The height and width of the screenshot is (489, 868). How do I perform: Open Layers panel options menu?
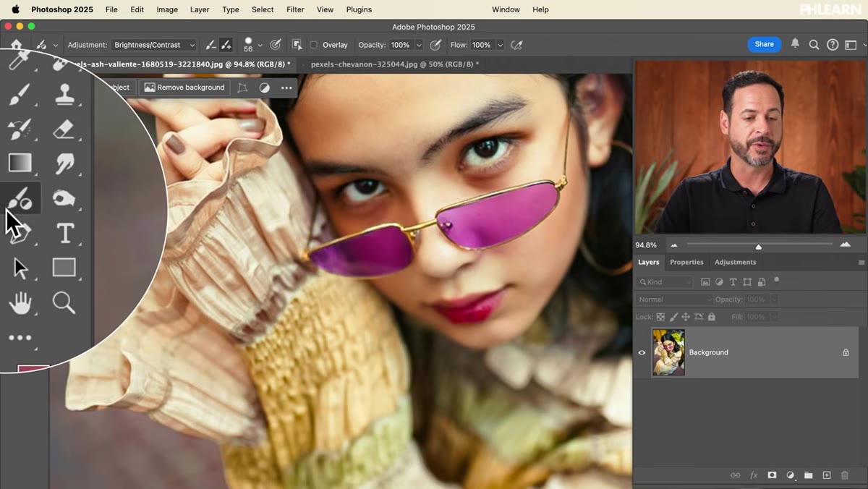pos(861,263)
